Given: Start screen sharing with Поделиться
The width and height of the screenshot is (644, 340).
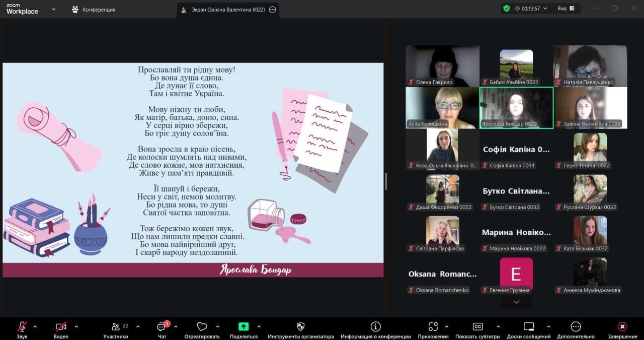Looking at the screenshot, I should pos(244,327).
